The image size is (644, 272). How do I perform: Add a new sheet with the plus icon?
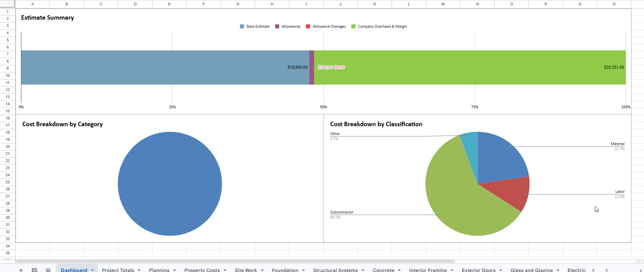pyautogui.click(x=21, y=270)
